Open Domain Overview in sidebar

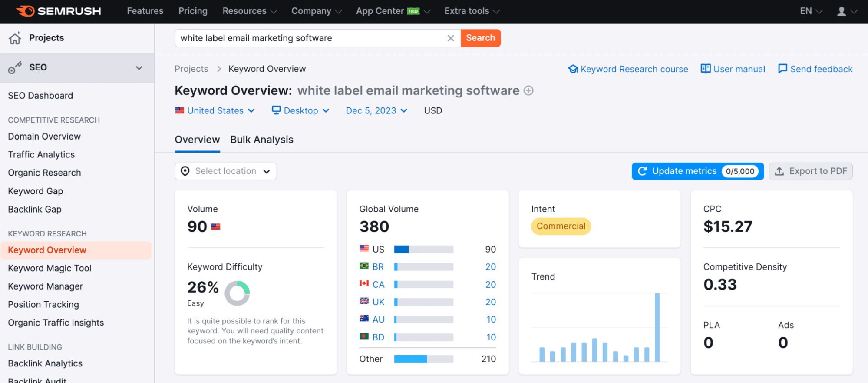coord(44,137)
